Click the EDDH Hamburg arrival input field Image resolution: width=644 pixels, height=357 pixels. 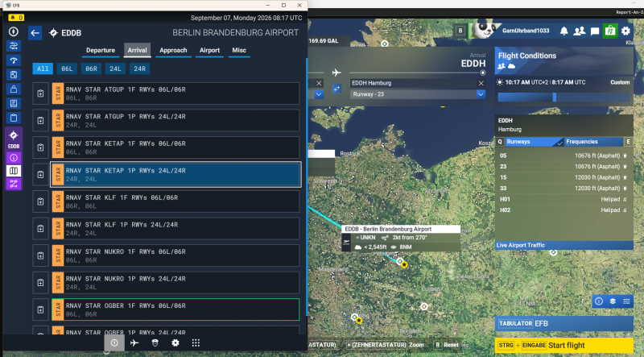(x=413, y=83)
